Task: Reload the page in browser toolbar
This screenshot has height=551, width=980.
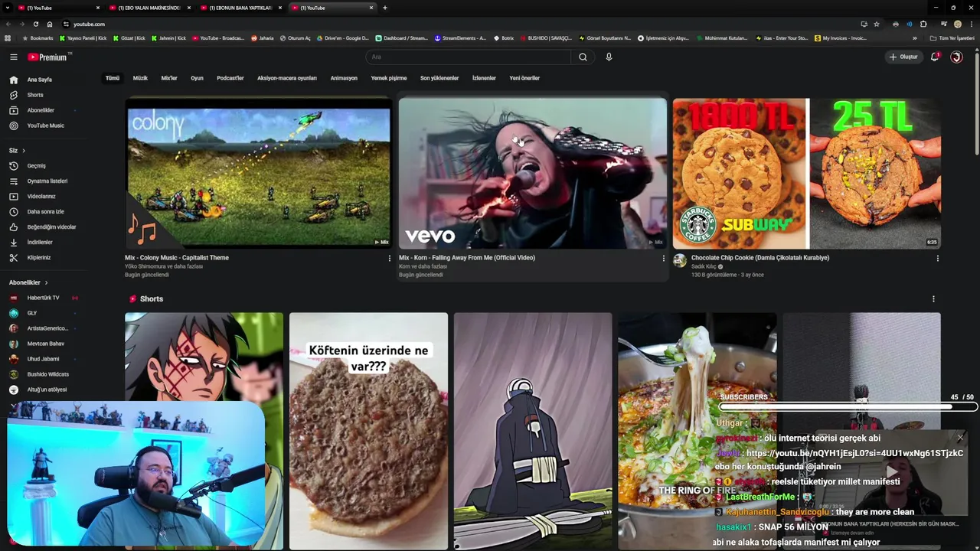Action: tap(35, 24)
